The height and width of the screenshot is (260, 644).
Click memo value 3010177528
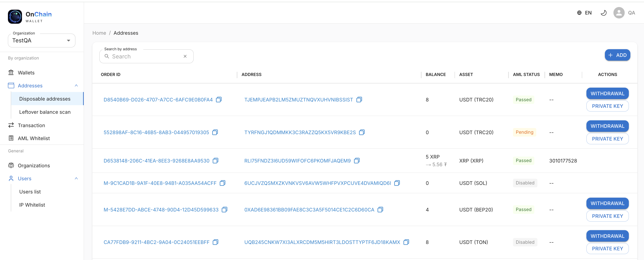point(563,161)
